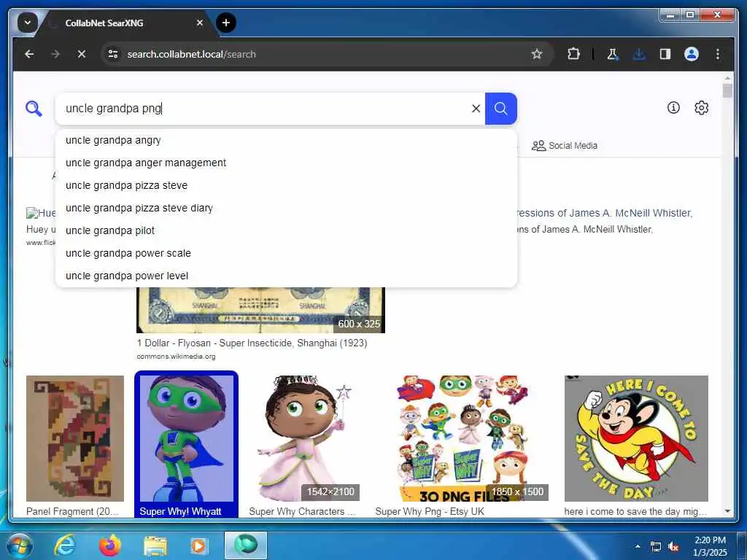Choose suggestion "uncle grandpa pilot"
This screenshot has height=560, width=747.
286,230
